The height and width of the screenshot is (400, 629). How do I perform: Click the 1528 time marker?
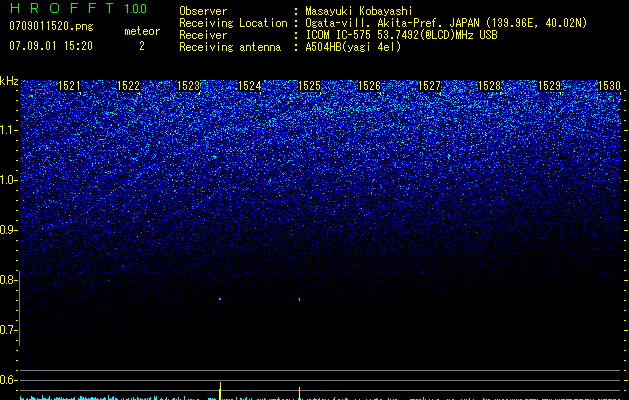(489, 86)
